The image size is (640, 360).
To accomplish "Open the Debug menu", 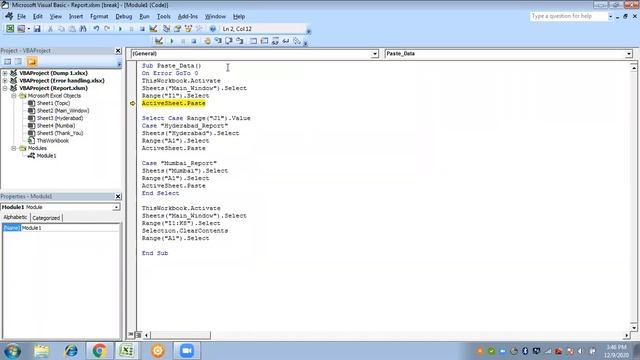I will [124, 17].
